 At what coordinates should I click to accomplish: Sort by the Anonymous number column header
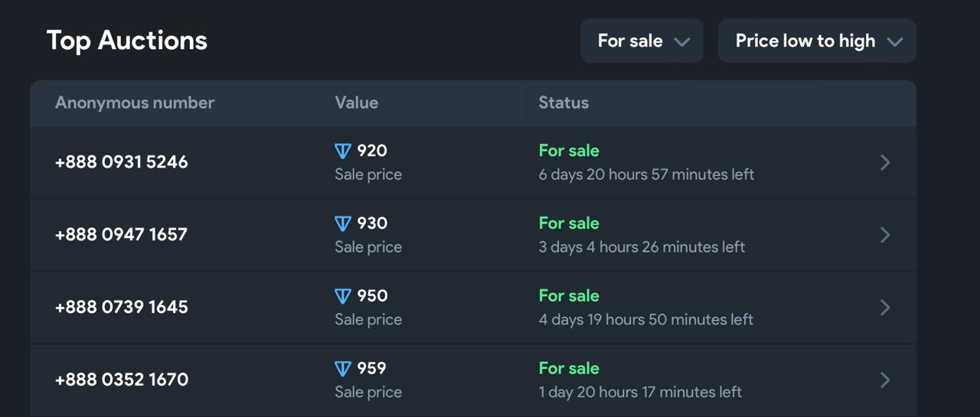135,103
